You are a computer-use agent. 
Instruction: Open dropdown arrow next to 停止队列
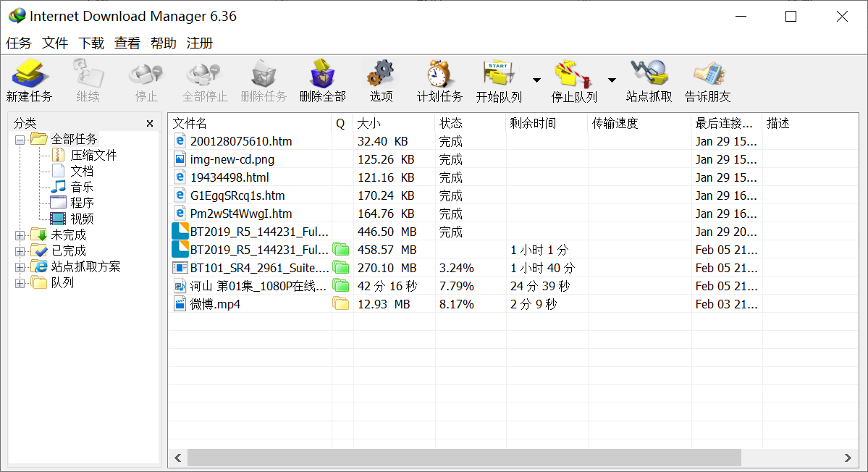[612, 80]
